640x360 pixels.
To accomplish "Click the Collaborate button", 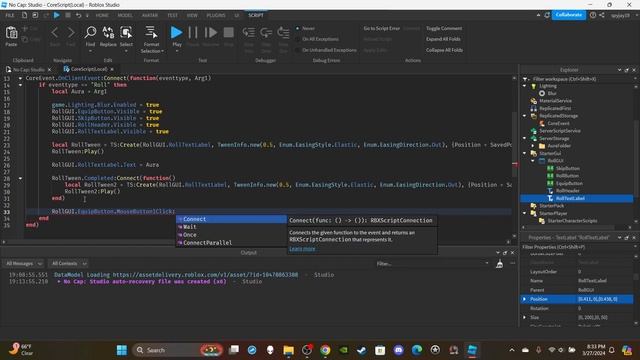I will (x=569, y=15).
